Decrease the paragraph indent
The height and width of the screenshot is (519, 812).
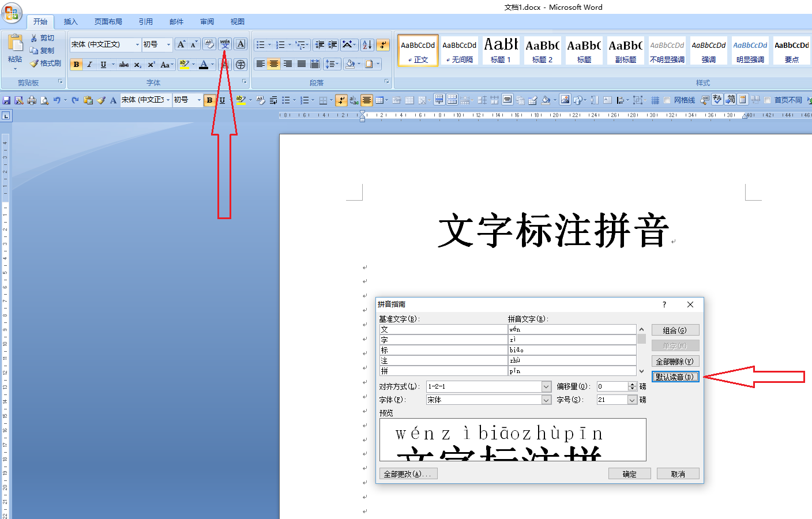(x=319, y=44)
